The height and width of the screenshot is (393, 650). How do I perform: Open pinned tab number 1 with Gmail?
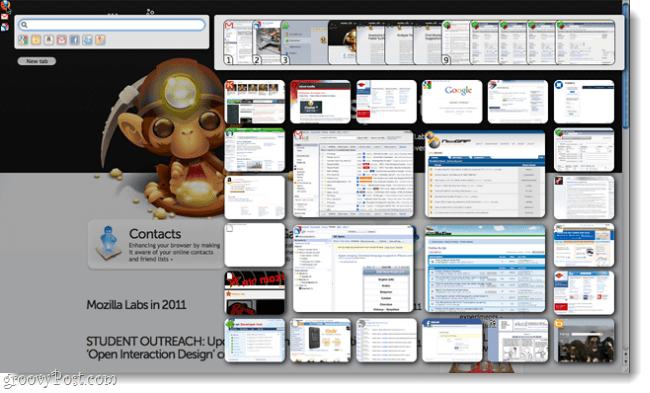click(x=238, y=43)
